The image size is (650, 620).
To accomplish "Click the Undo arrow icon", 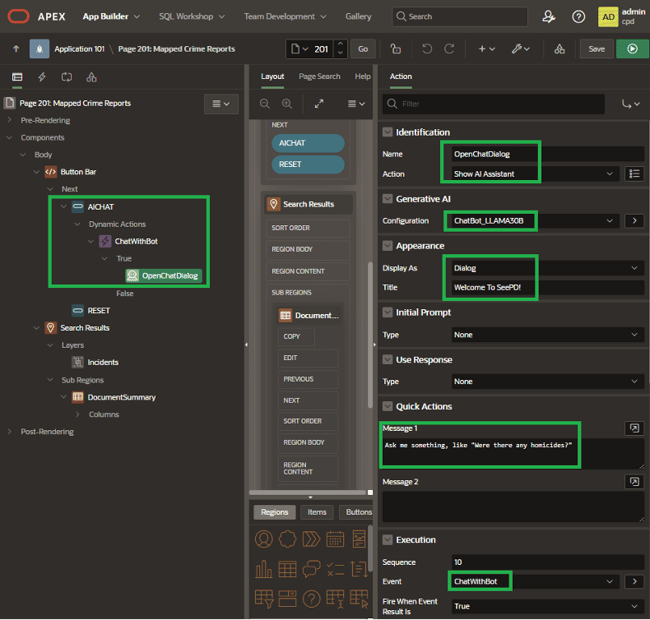I will (x=427, y=48).
